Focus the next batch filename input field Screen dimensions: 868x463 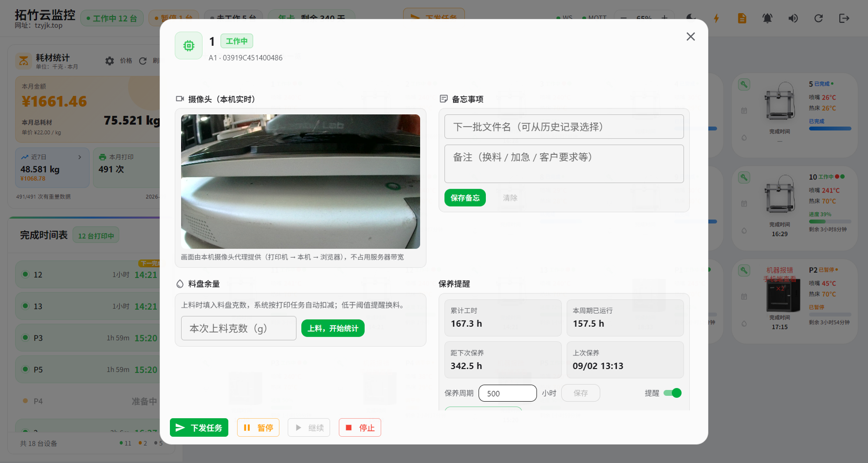tap(564, 127)
